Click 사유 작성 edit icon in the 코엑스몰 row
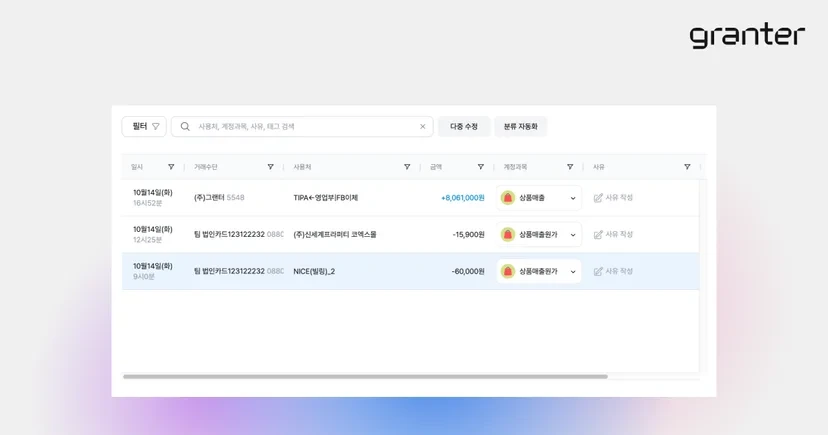Viewport: 828px width, 435px height. point(598,234)
